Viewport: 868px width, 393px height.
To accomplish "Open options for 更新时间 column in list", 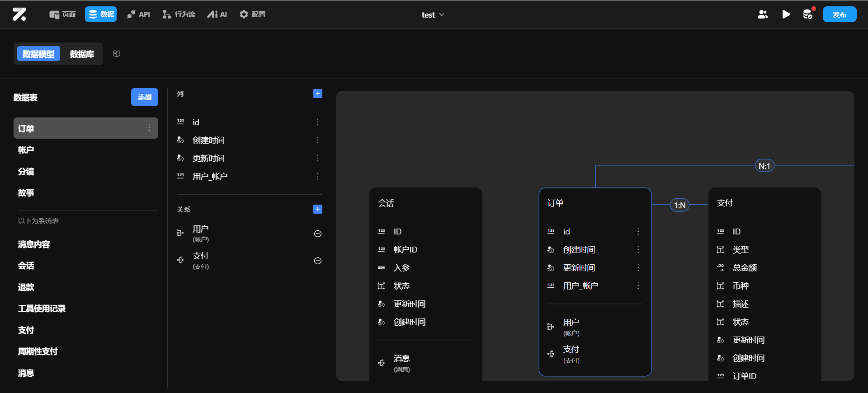I will 318,158.
